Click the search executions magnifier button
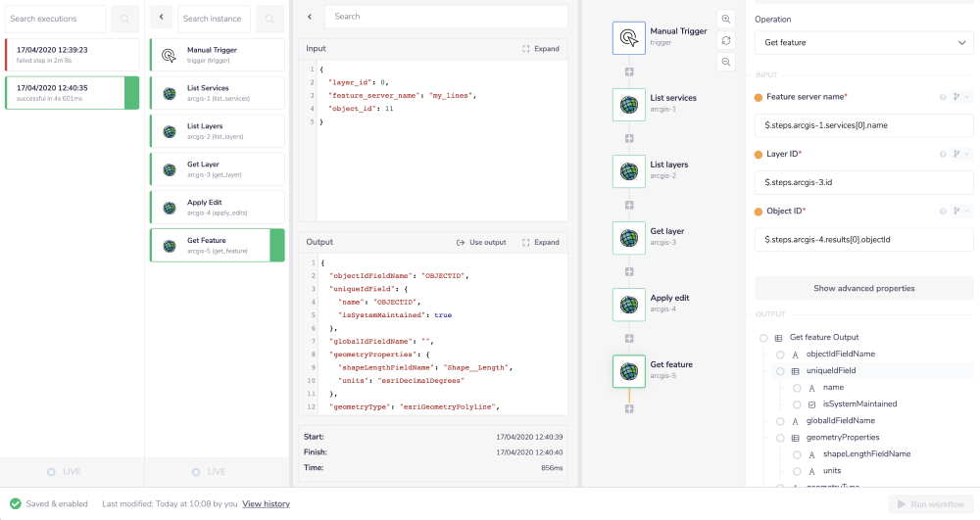Screen dimensions: 980x520 (x=124, y=19)
